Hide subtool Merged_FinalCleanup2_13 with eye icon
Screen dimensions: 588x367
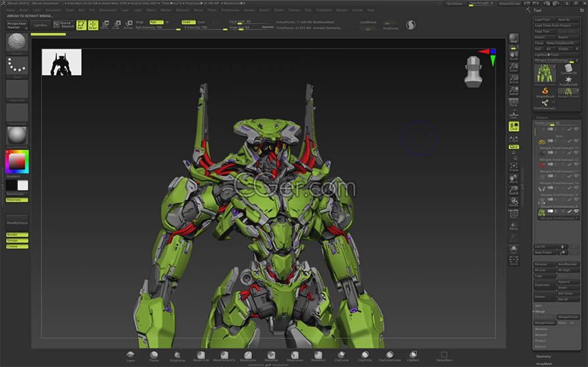pos(577,141)
